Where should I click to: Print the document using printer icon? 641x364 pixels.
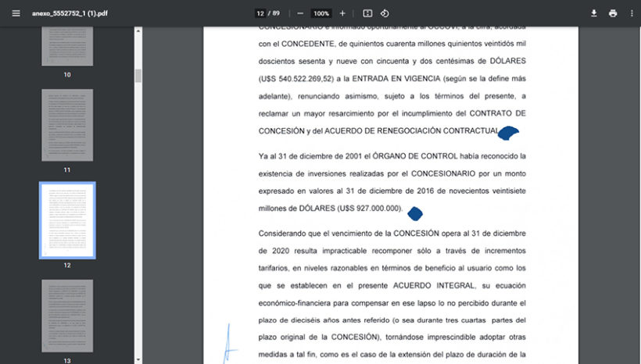pos(613,13)
